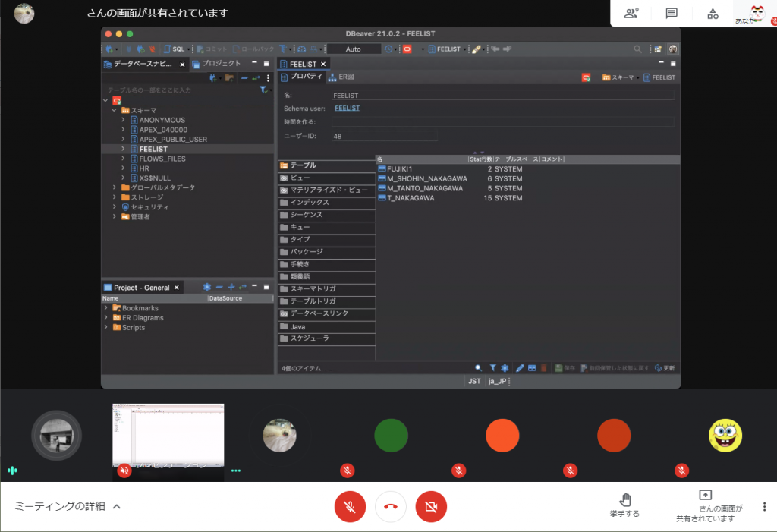Switch to the ER図 tab
Image resolution: width=777 pixels, height=532 pixels.
[341, 77]
